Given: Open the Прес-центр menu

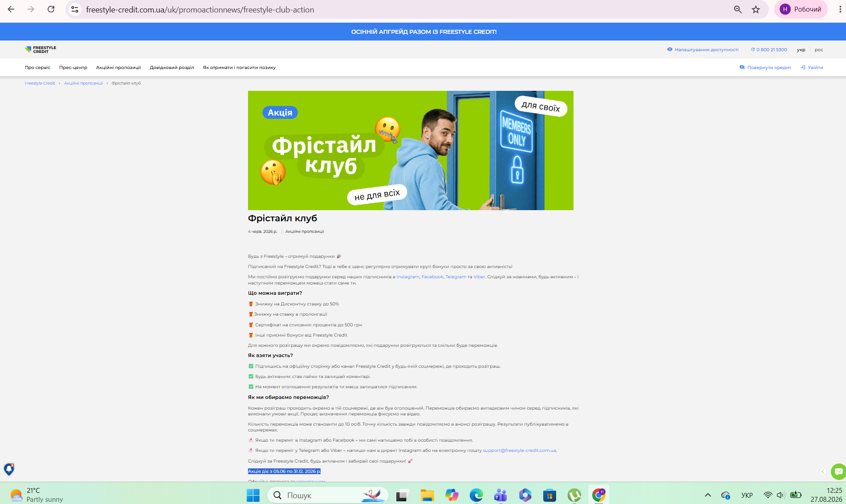Looking at the screenshot, I should (x=73, y=68).
